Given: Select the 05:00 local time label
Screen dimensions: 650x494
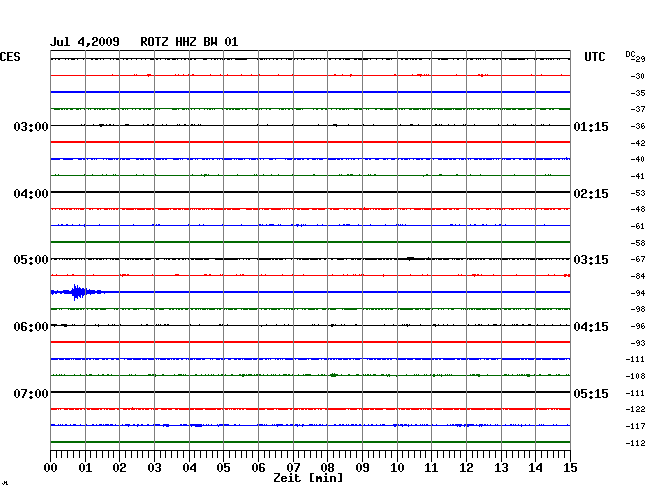Looking at the screenshot, I should coord(31,260).
